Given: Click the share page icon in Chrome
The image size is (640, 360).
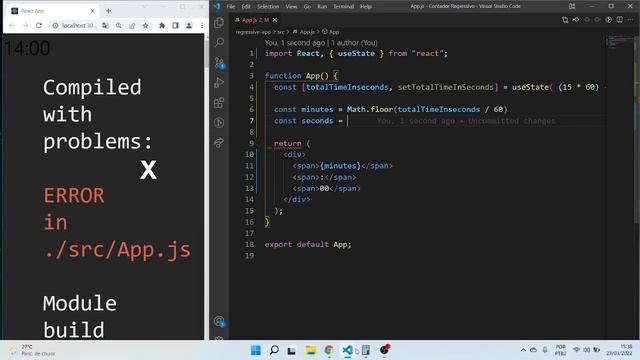Looking at the screenshot, I should (x=132, y=25).
